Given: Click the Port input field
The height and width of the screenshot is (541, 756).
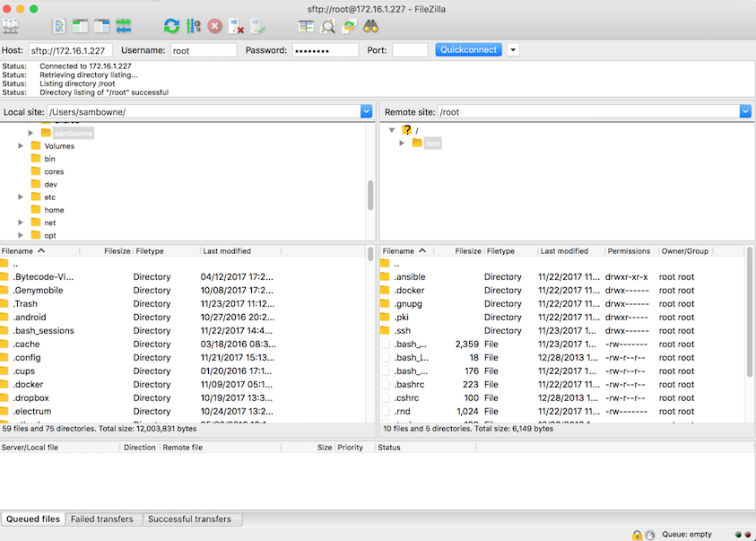Looking at the screenshot, I should point(410,50).
